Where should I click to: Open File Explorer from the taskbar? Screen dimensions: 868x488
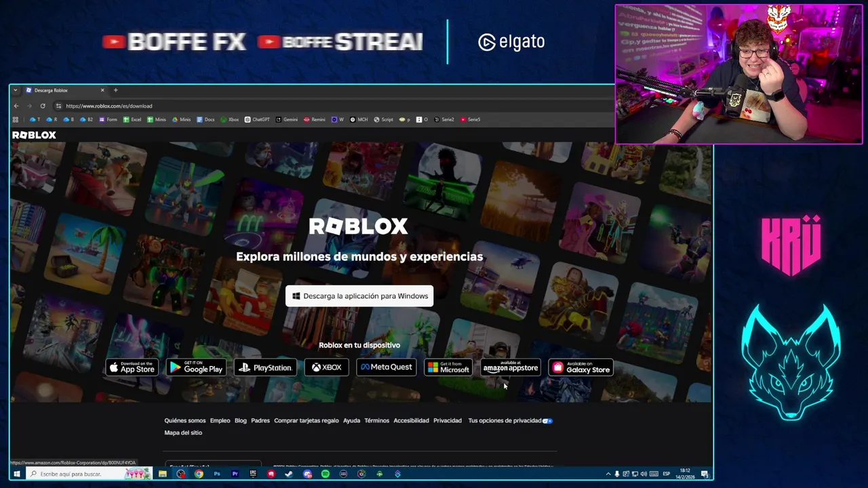coord(163,474)
